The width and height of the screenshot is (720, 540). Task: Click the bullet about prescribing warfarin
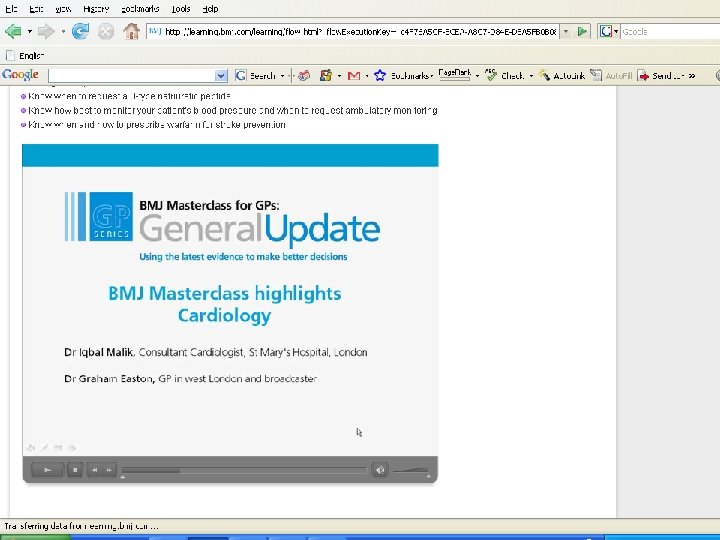tap(156, 124)
